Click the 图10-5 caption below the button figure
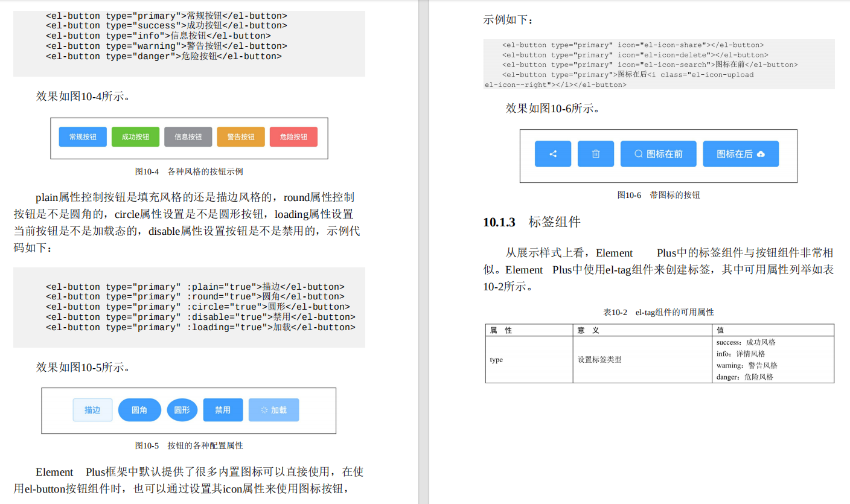This screenshot has height=504, width=850. [x=189, y=445]
